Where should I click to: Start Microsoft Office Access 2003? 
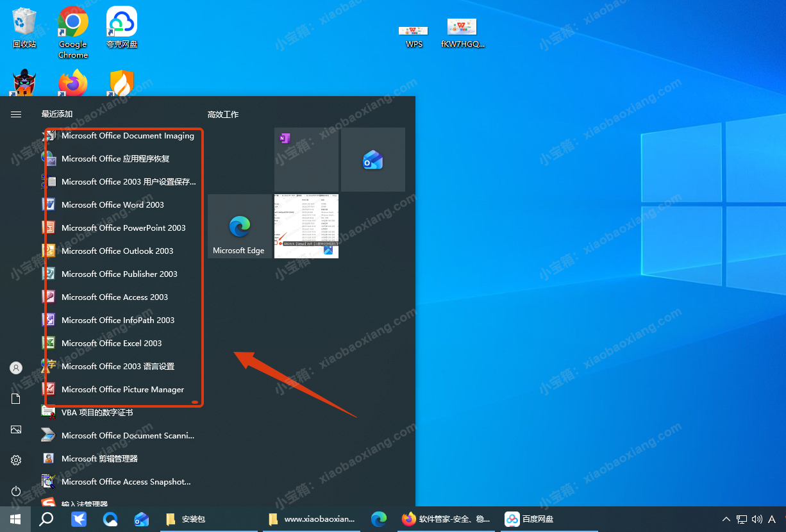(x=114, y=297)
